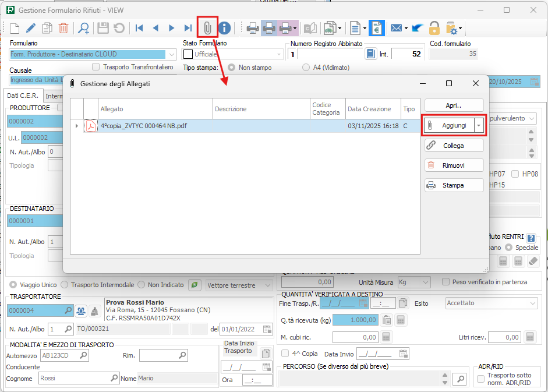
Task: Tick the 4^ Copia checkbox
Action: [285, 354]
